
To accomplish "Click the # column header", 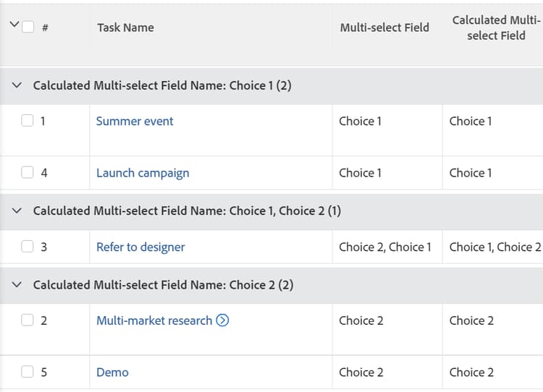I will pyautogui.click(x=45, y=28).
